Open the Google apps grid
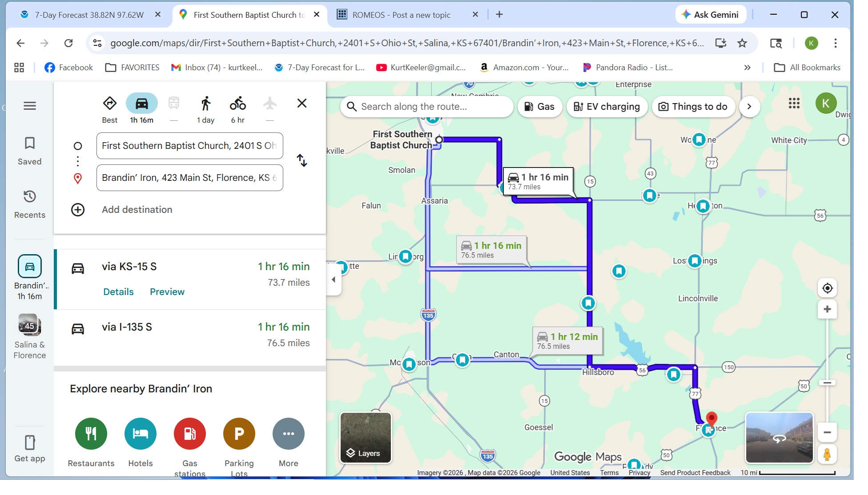Viewport: 868px width, 495px height. 794,104
